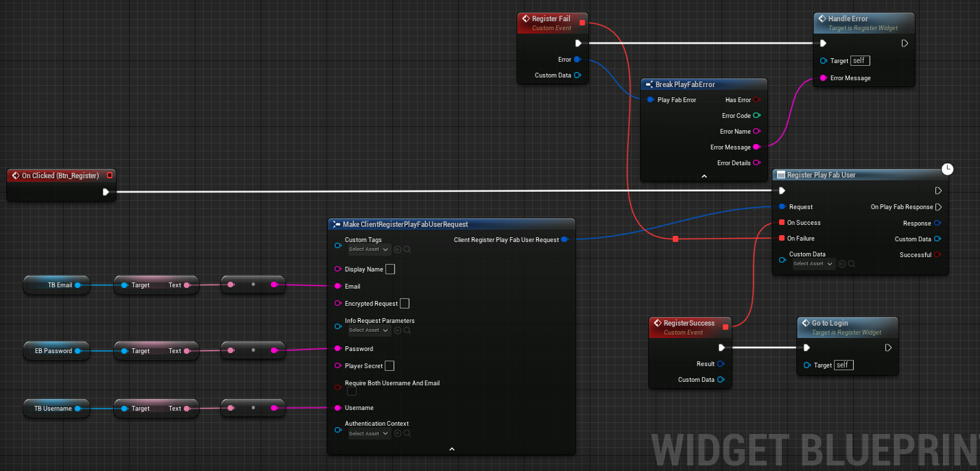Viewport: 980px width, 471px height.
Task: Click the self Target field on Handle Error
Action: (x=860, y=61)
